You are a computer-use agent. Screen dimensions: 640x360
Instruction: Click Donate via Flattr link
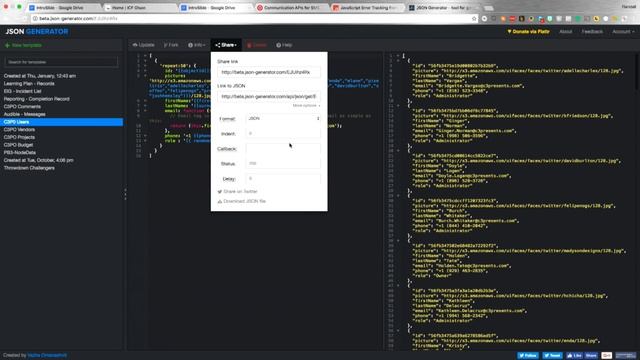tap(529, 31)
